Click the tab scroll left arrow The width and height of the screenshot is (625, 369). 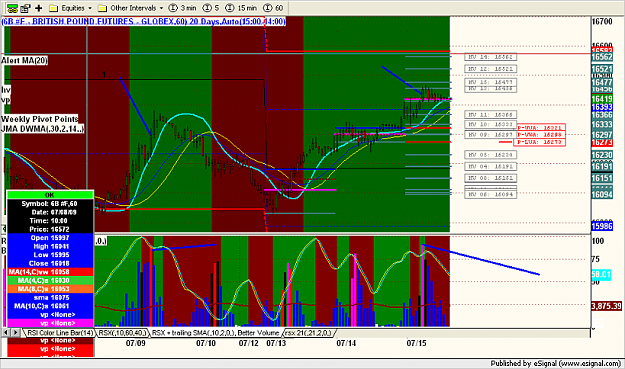[6, 332]
